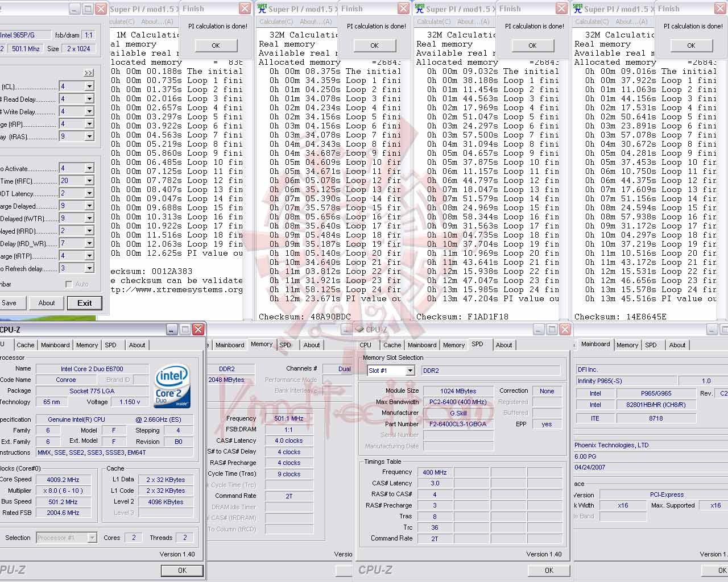Click the Multiplier value x 8.0 ( 6 - 10 )
Image resolution: width=728 pixels, height=582 pixels.
(x=64, y=490)
